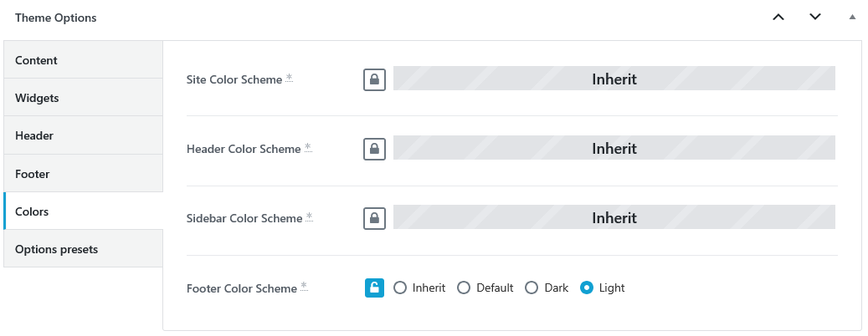Click asterisk hint next to Header Color Scheme
This screenshot has width=868, height=336.
coord(308,148)
